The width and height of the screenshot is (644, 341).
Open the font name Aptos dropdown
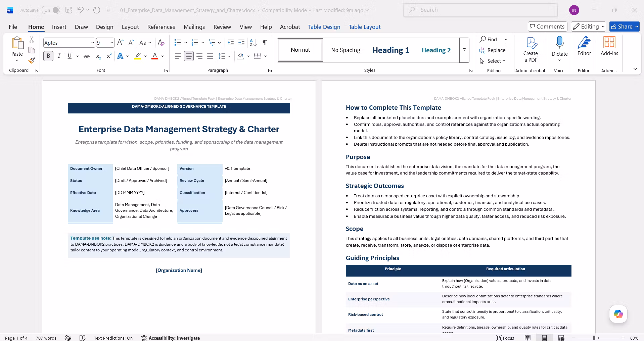(x=93, y=43)
